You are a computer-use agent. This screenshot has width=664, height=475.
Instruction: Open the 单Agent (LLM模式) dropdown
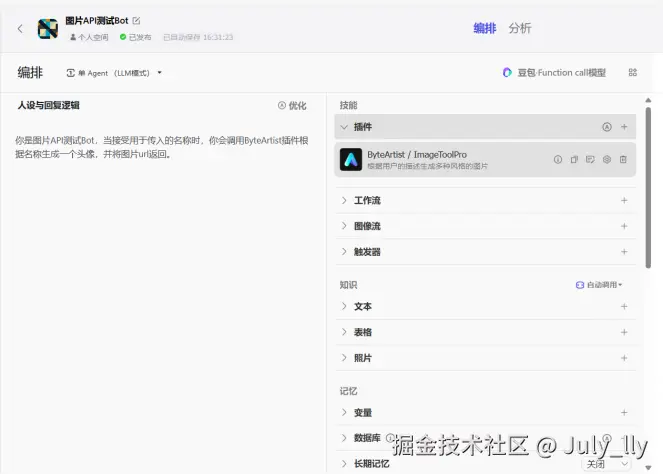click(114, 73)
